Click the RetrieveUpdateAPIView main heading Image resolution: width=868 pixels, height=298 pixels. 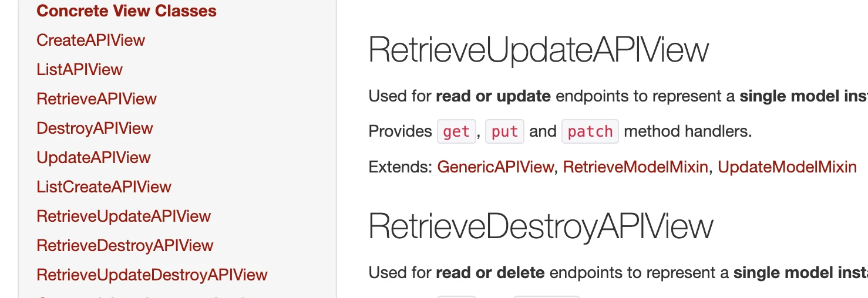pyautogui.click(x=538, y=50)
